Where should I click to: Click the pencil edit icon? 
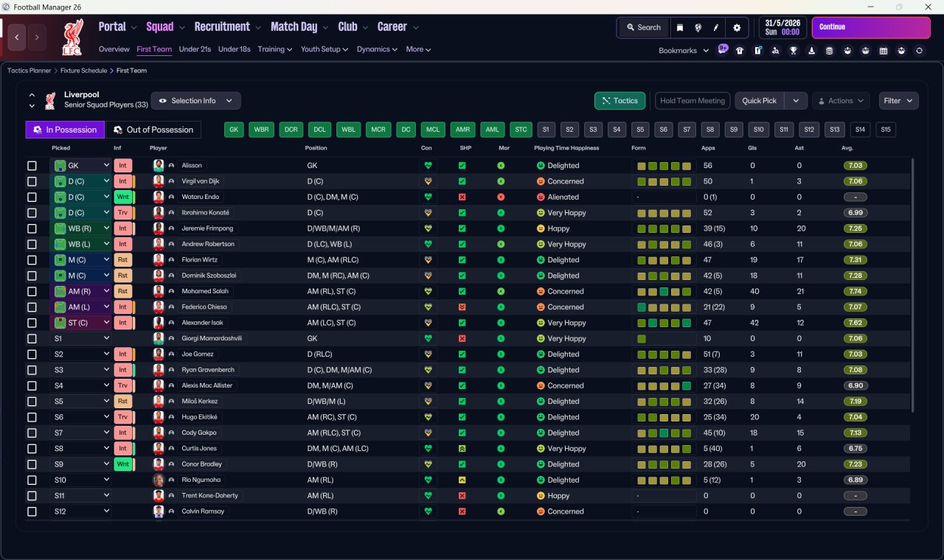pyautogui.click(x=716, y=27)
